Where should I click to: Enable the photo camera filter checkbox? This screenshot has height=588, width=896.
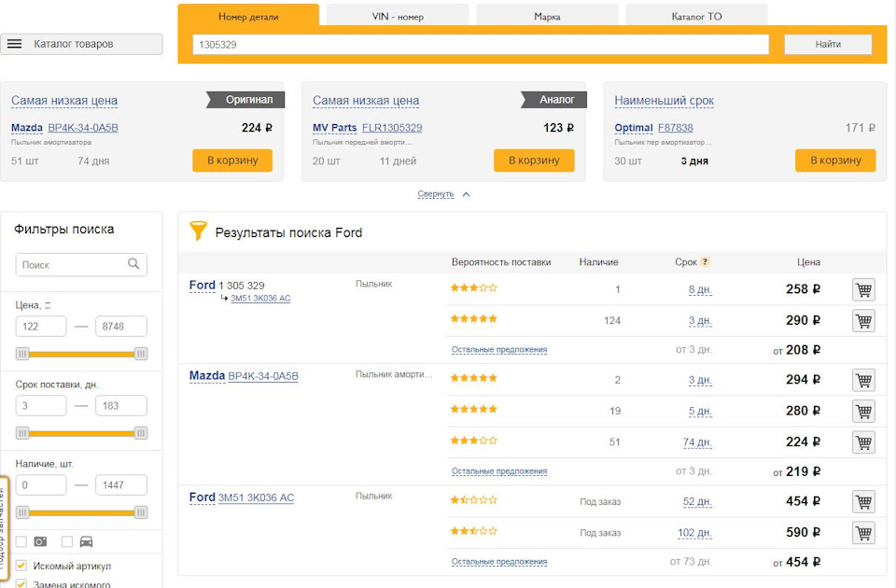21,541
